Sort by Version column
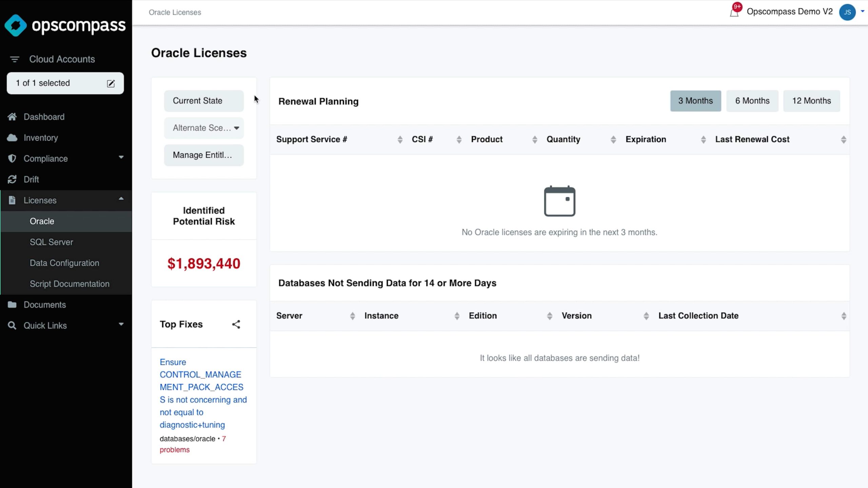The width and height of the screenshot is (868, 488). click(x=646, y=316)
